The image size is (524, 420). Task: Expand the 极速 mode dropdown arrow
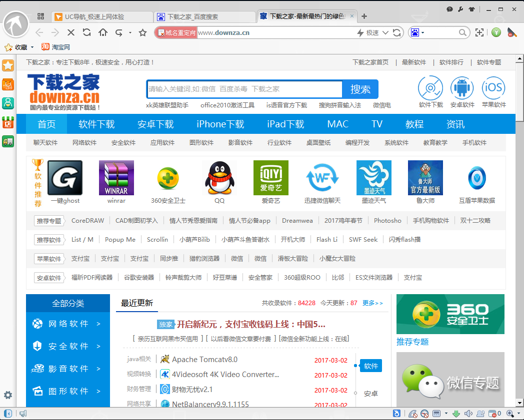click(x=385, y=33)
